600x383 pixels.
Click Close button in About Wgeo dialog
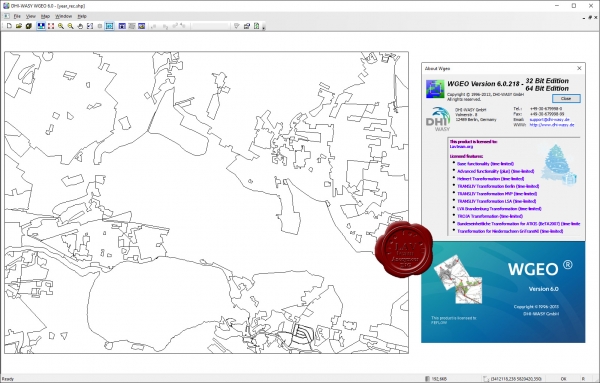[x=566, y=98]
